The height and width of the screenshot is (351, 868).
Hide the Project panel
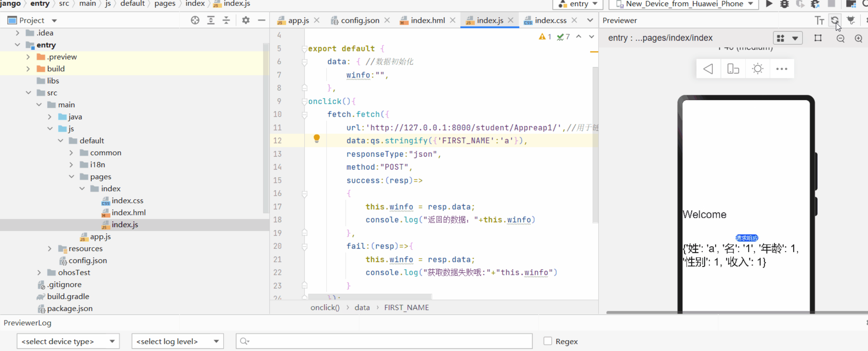pyautogui.click(x=261, y=20)
